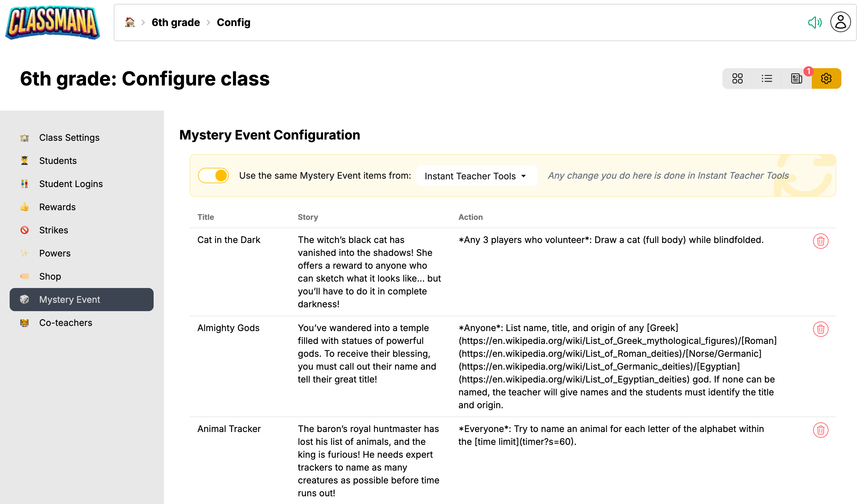Toggle the sound speaker icon
The image size is (860, 504).
point(815,22)
